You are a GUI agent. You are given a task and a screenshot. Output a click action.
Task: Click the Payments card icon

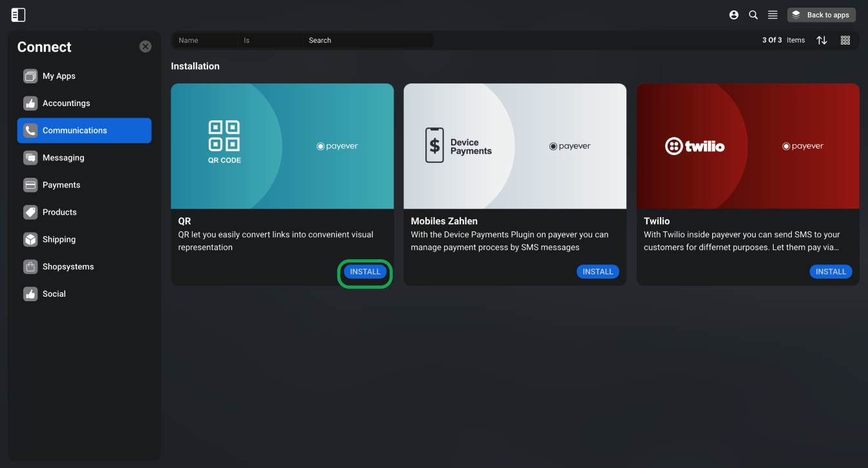(x=30, y=185)
